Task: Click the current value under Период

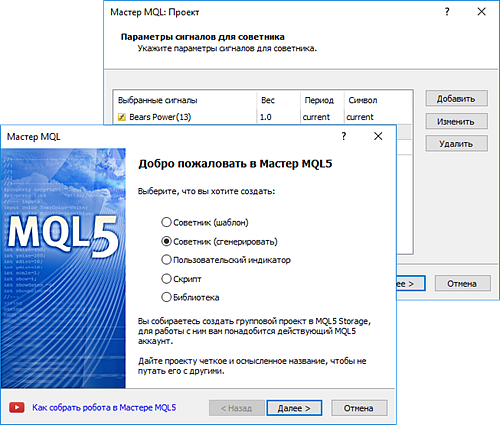Action: tap(316, 117)
